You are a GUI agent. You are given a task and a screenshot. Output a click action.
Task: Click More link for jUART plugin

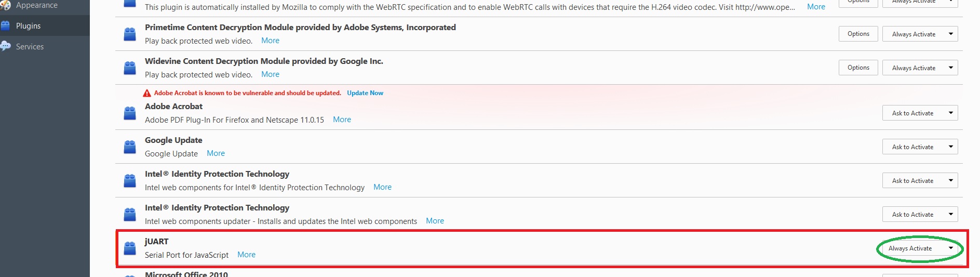point(246,255)
